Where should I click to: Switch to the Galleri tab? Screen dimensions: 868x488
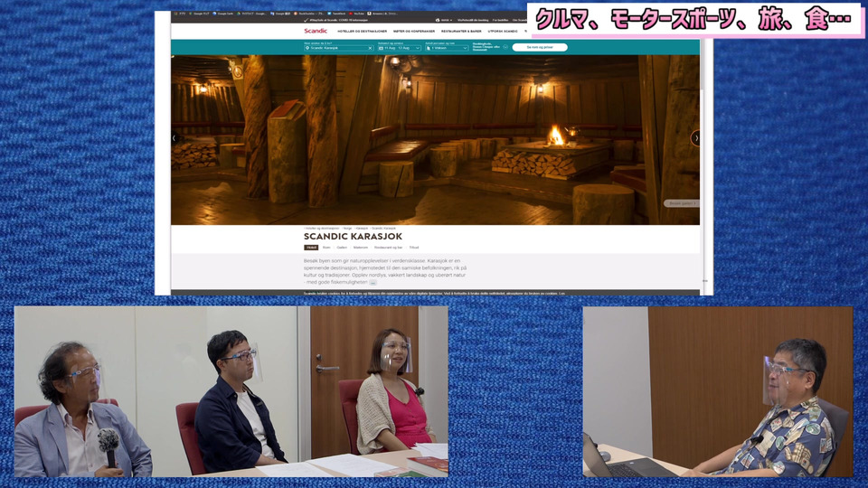click(341, 247)
